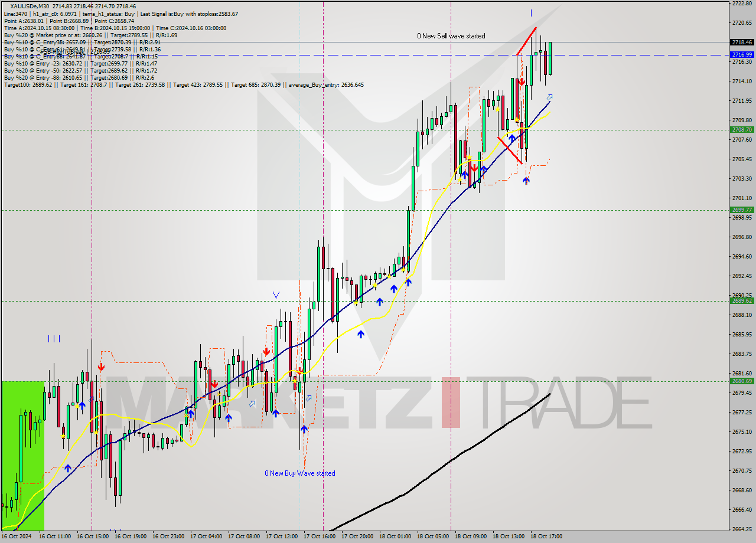Click the '18 Oct 13:00' time label
This screenshot has height=543, width=756.
509,537
